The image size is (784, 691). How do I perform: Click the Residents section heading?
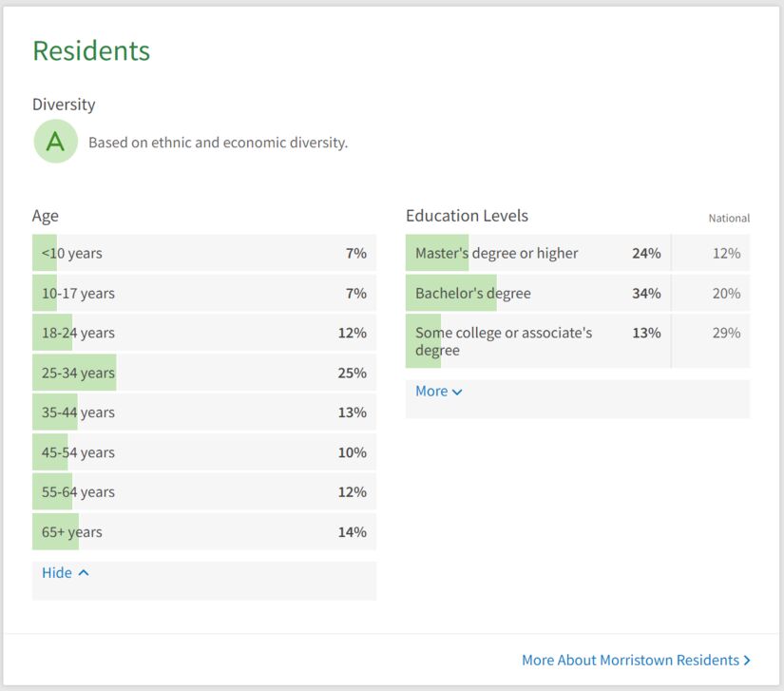pyautogui.click(x=91, y=50)
